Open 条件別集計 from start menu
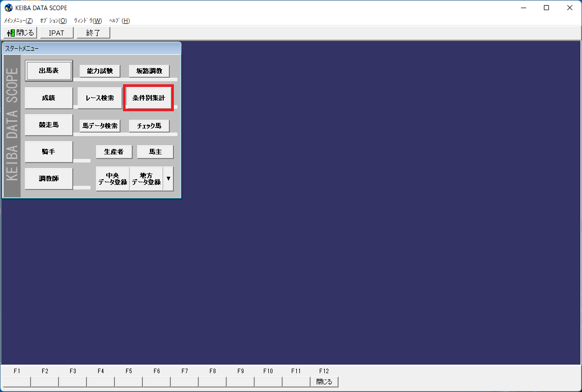 148,98
